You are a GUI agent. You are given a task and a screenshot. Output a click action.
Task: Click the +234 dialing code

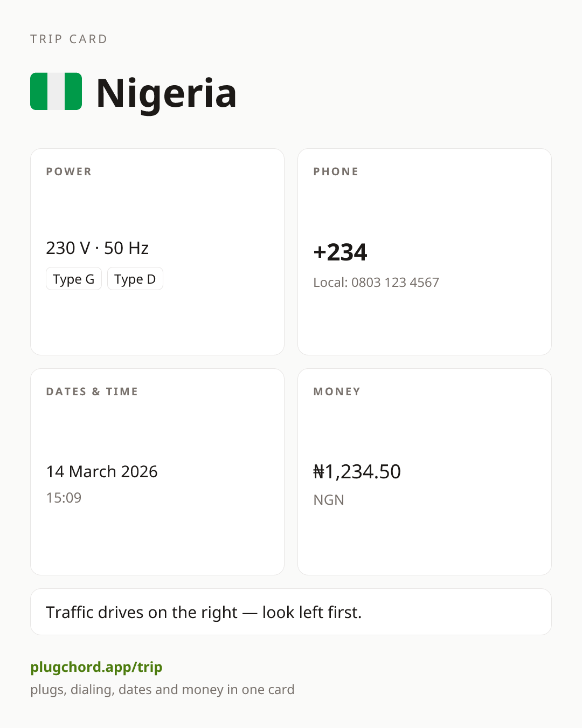[x=340, y=252]
